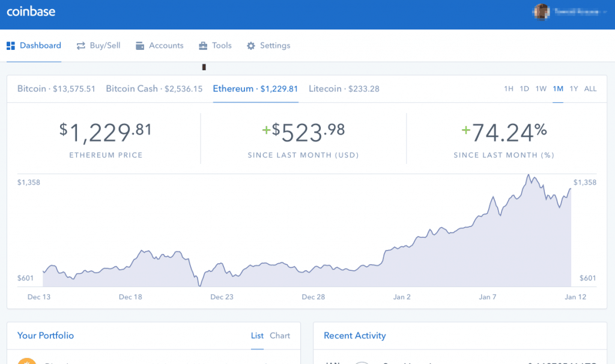Open the blurred user name account dropdown
615x364 pixels.
581,12
